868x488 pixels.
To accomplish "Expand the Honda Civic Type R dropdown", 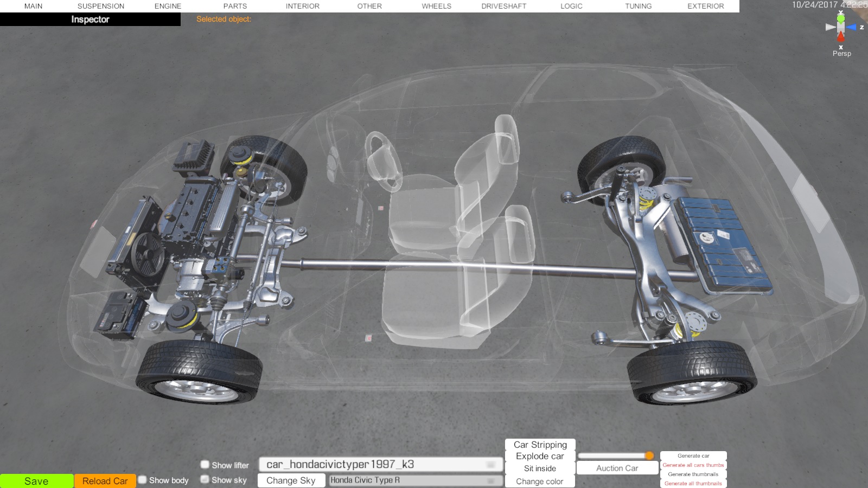I will click(415, 480).
